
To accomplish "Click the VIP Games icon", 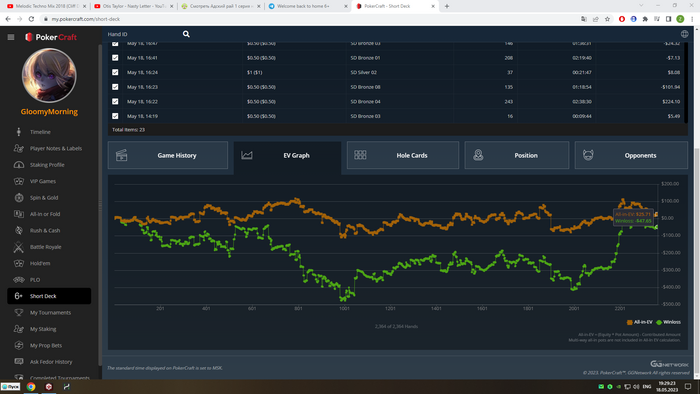I will (19, 181).
